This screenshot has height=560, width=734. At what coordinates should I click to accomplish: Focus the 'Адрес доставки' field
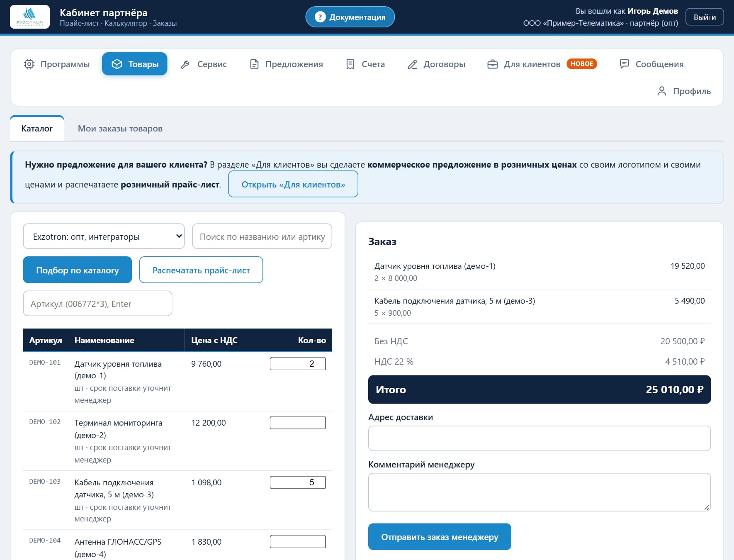pos(540,438)
